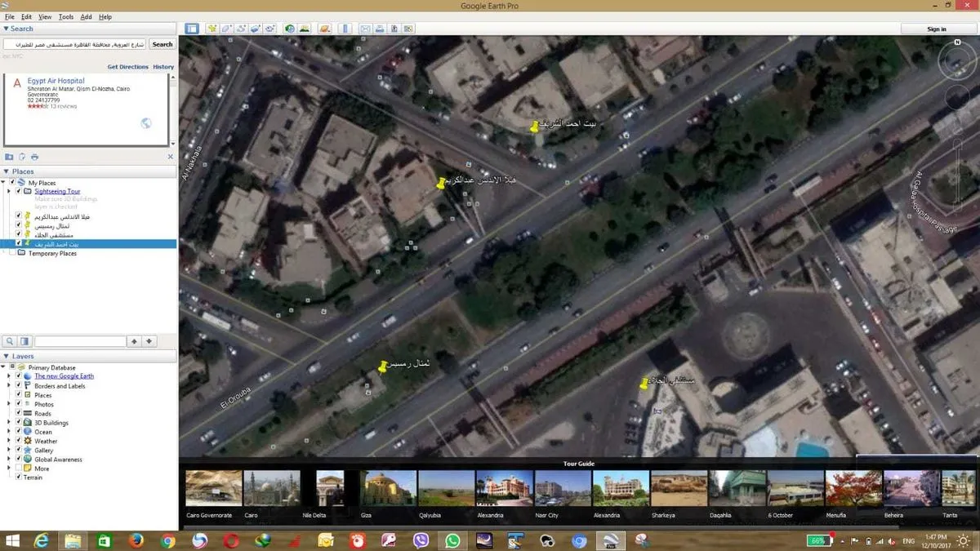Click the yellow pin for تمثال رمسيس
Image resolution: width=980 pixels, height=551 pixels.
(382, 367)
